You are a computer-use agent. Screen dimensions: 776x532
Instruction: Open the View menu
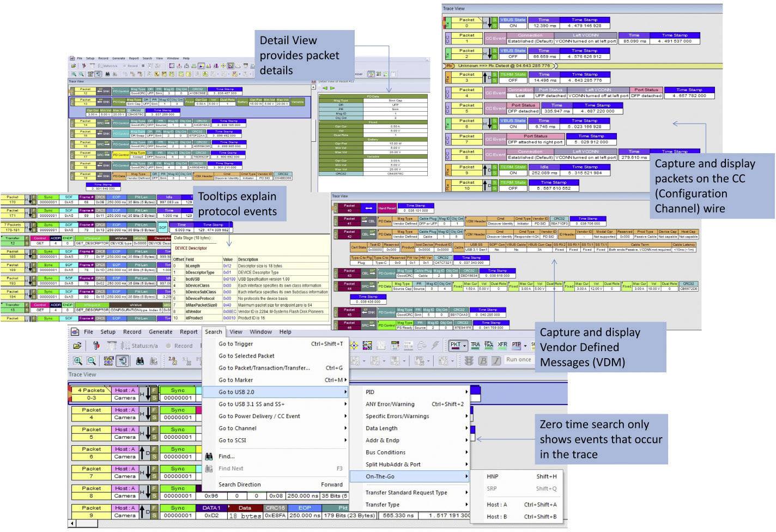pyautogui.click(x=236, y=331)
